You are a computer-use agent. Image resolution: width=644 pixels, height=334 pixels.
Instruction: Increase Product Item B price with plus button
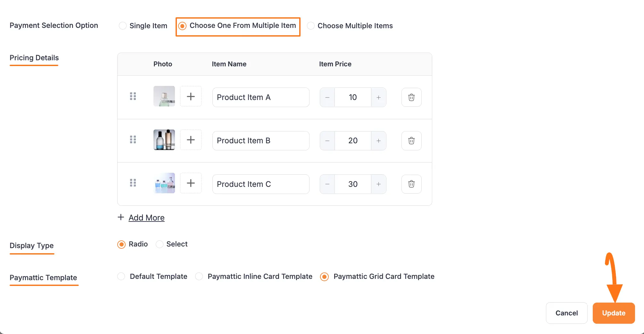pos(378,140)
